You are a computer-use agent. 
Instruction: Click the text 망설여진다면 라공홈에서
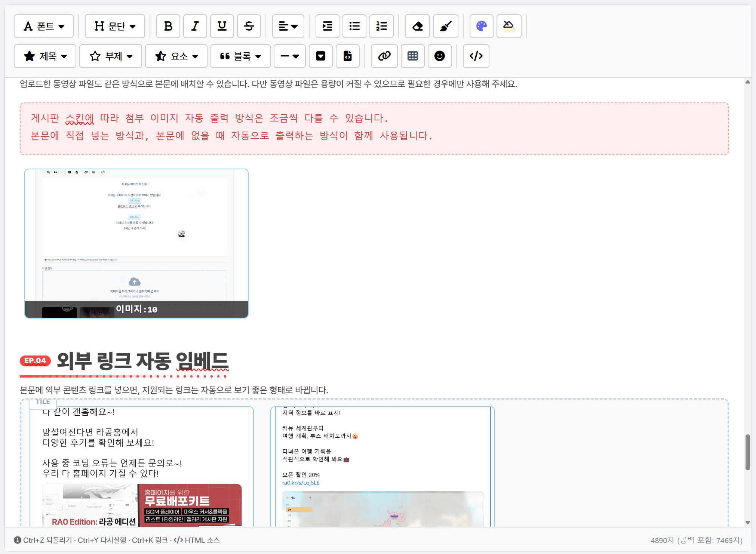click(90, 432)
